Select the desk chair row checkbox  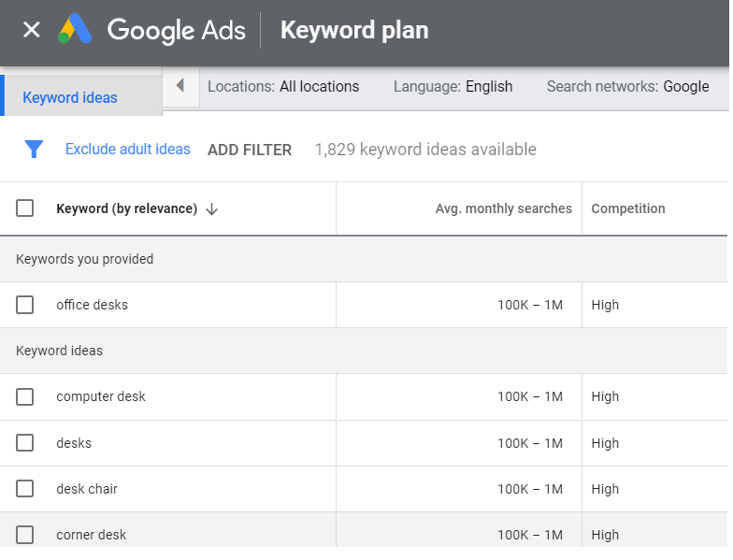pyautogui.click(x=25, y=489)
